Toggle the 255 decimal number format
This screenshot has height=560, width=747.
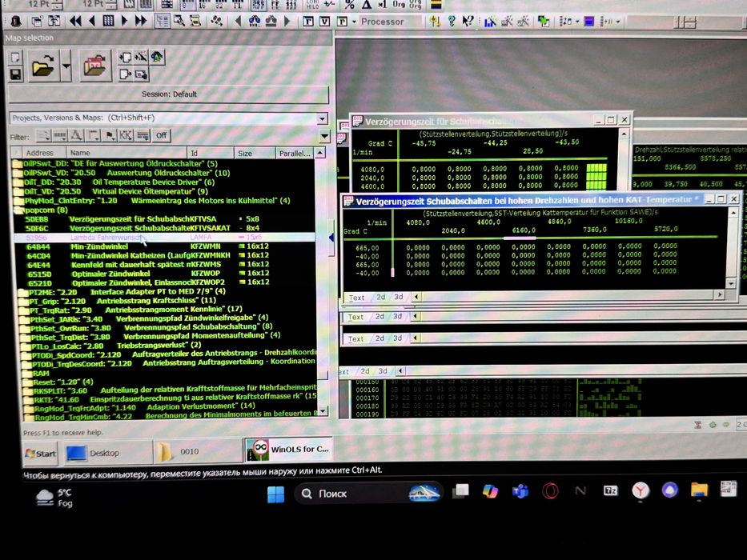click(259, 5)
